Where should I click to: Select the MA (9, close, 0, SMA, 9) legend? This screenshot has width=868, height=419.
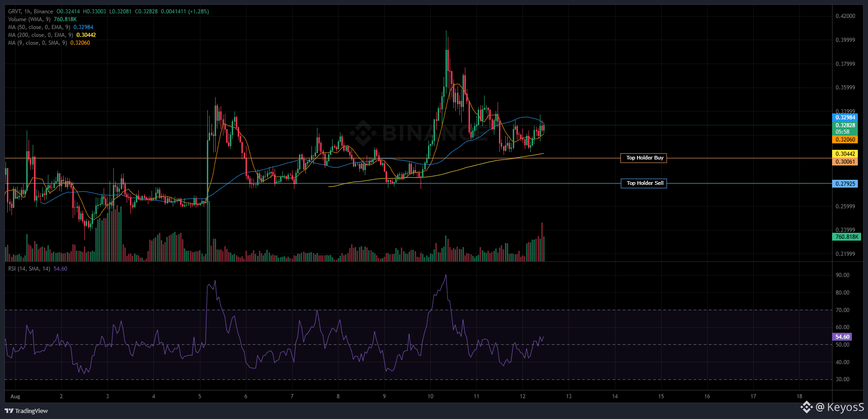[38, 43]
